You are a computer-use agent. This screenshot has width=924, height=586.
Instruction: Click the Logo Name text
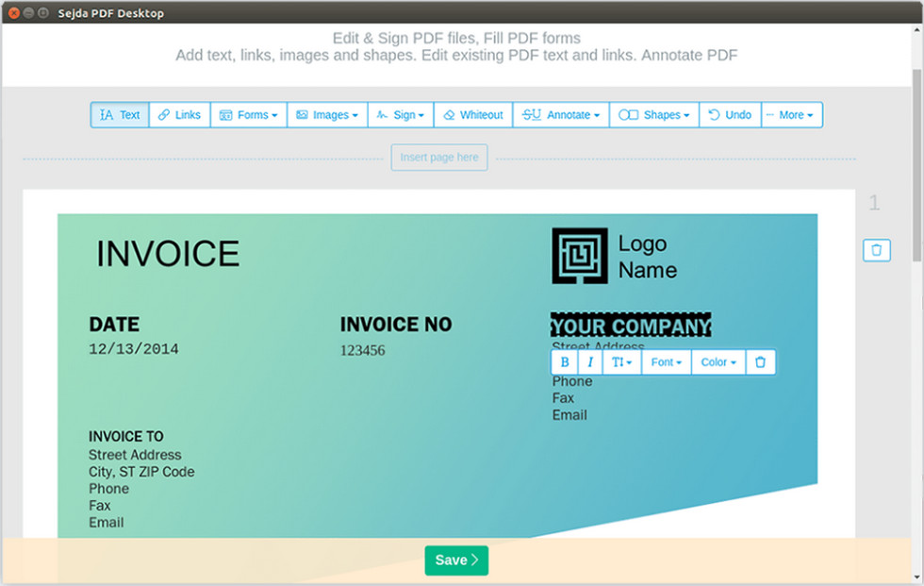coord(647,257)
